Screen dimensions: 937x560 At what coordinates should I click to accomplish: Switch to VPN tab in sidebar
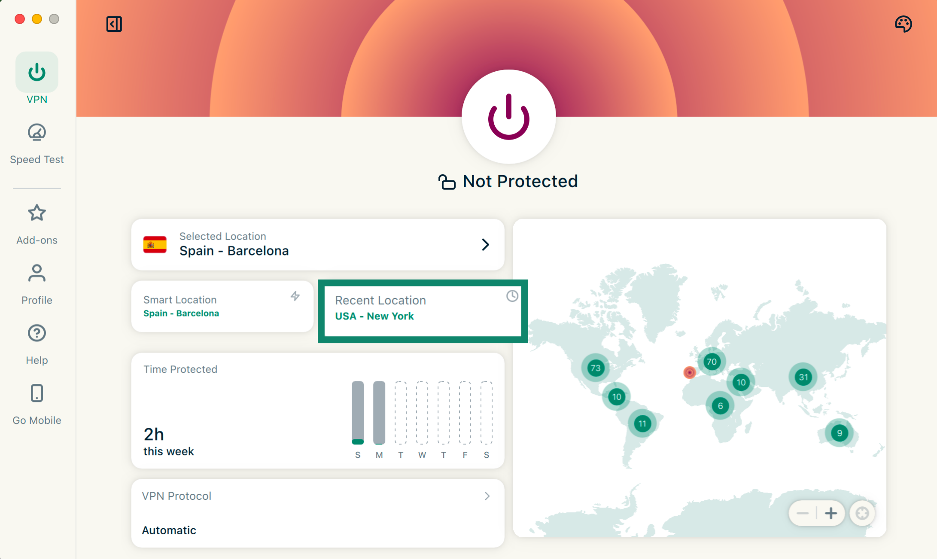pos(37,73)
